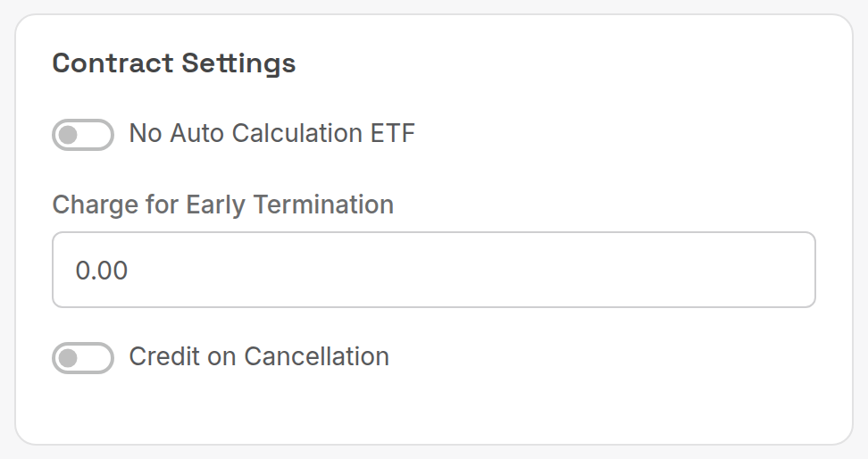The width and height of the screenshot is (868, 459).
Task: Click the Credit on Cancellation label text
Action: 259,356
